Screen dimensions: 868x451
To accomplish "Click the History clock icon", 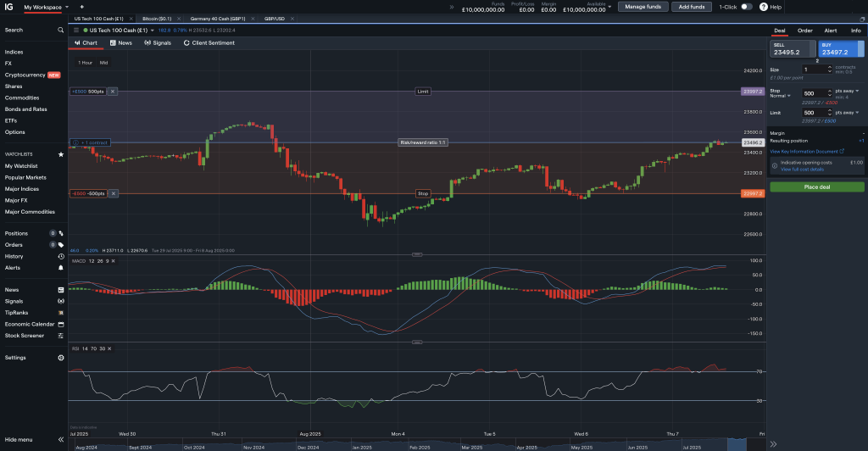I will point(60,256).
